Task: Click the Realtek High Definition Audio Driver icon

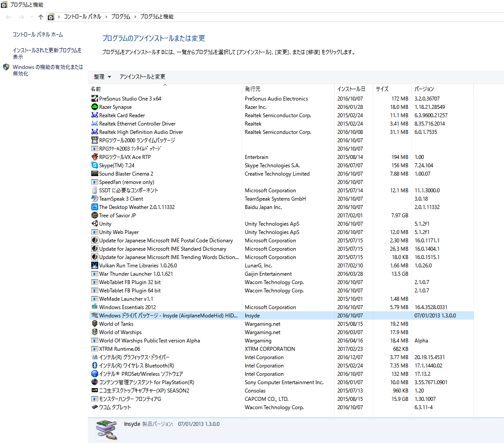Action: [x=94, y=132]
